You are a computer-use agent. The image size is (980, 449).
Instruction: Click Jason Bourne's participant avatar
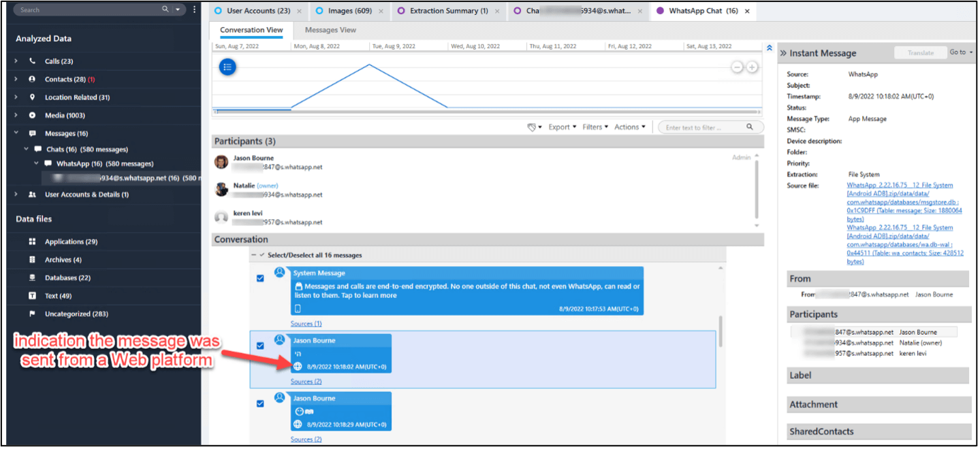pos(221,162)
